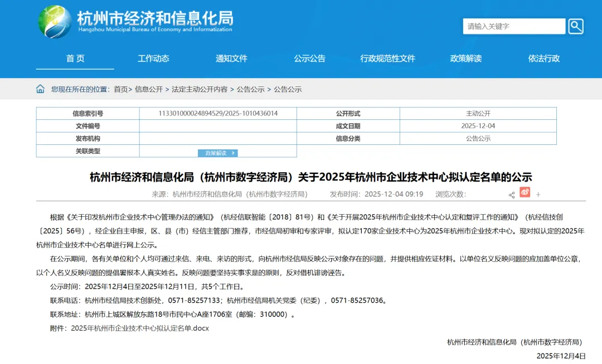Image resolution: width=602 pixels, height=364 pixels.
Task: Click the 文件编号 table label
Action: (88, 126)
